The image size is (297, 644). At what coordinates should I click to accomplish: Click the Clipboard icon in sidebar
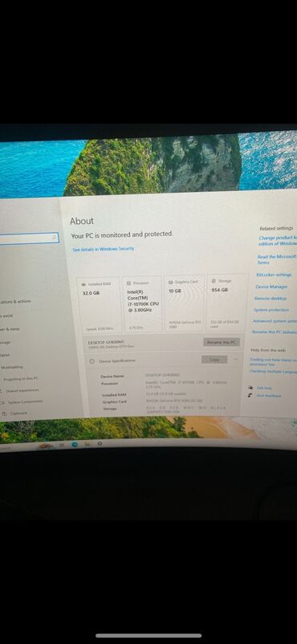4,414
